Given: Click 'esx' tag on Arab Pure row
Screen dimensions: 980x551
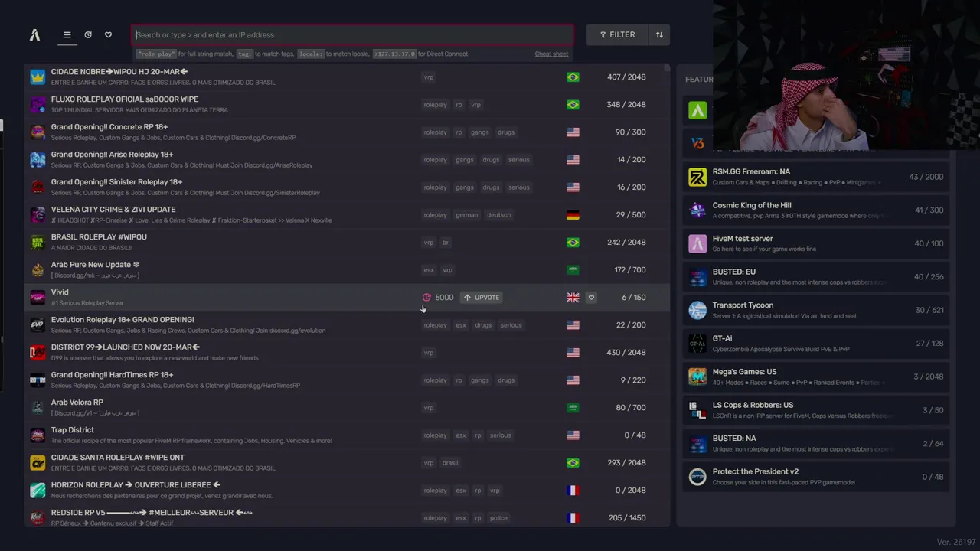Looking at the screenshot, I should [x=429, y=270].
